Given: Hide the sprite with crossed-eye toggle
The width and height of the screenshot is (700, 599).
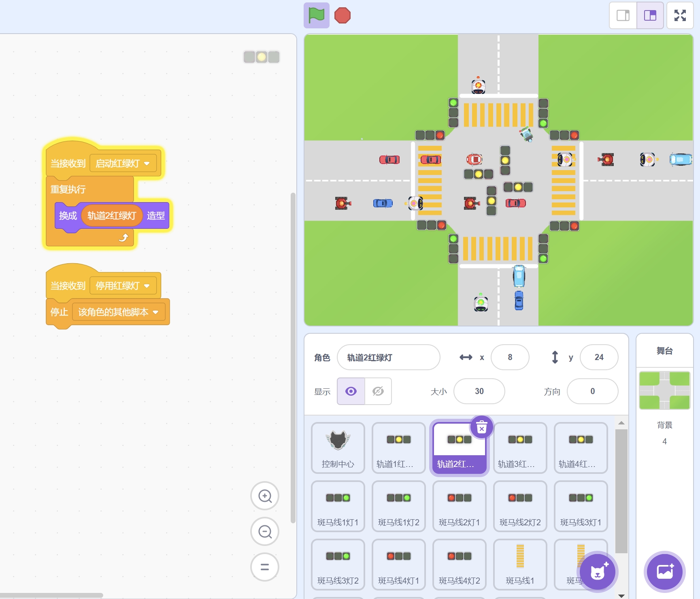Looking at the screenshot, I should (x=378, y=391).
